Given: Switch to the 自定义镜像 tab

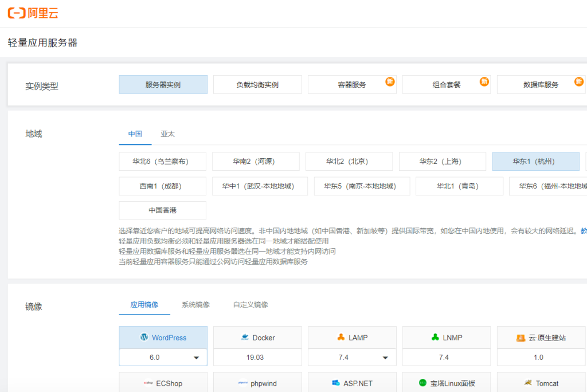Looking at the screenshot, I should pos(251,304).
